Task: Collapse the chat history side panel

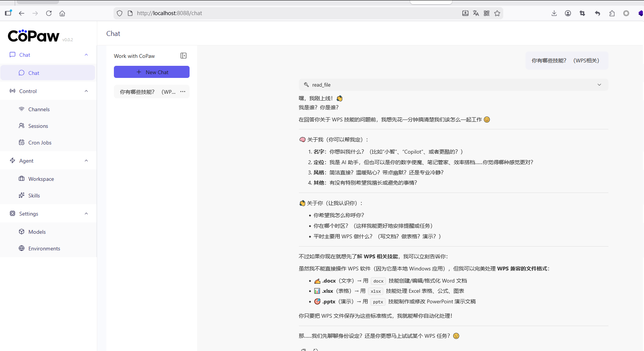Action: pos(184,56)
